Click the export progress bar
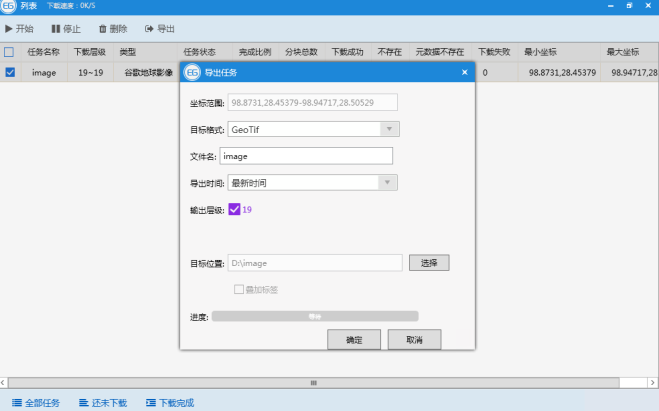 [x=314, y=316]
